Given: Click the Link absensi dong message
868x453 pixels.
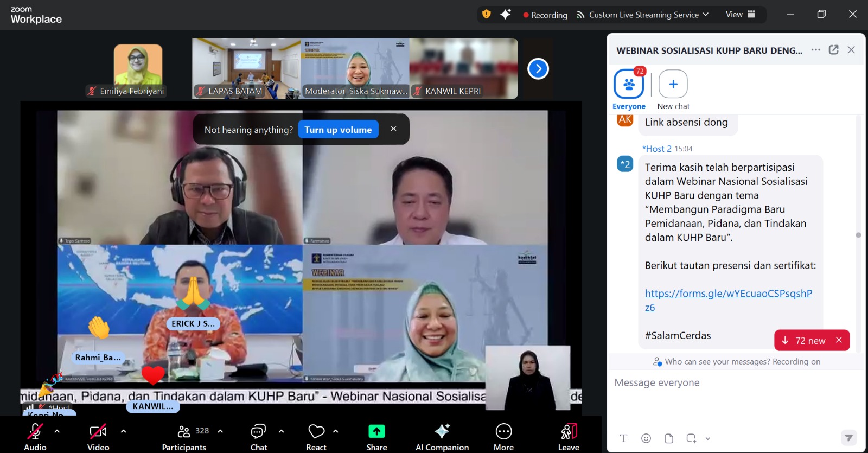Looking at the screenshot, I should pos(686,122).
